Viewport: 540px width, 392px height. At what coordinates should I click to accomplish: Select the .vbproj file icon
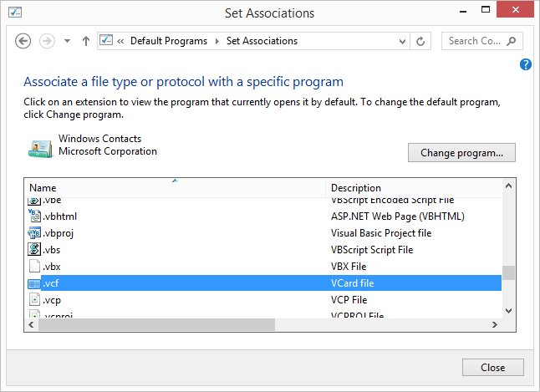click(x=34, y=233)
